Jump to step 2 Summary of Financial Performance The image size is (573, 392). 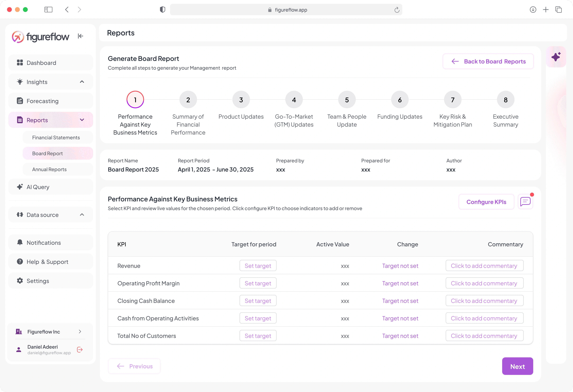(188, 100)
